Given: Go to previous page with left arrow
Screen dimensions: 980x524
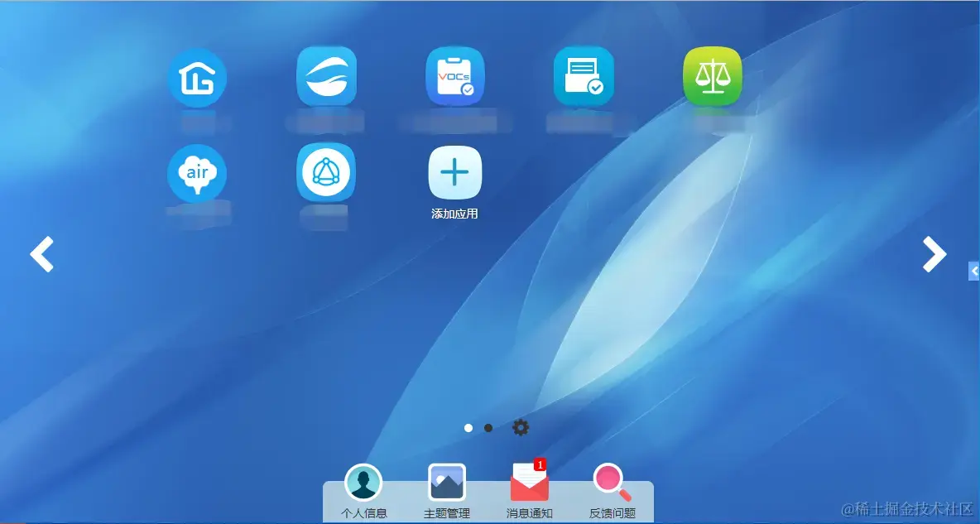Looking at the screenshot, I should pos(42,254).
